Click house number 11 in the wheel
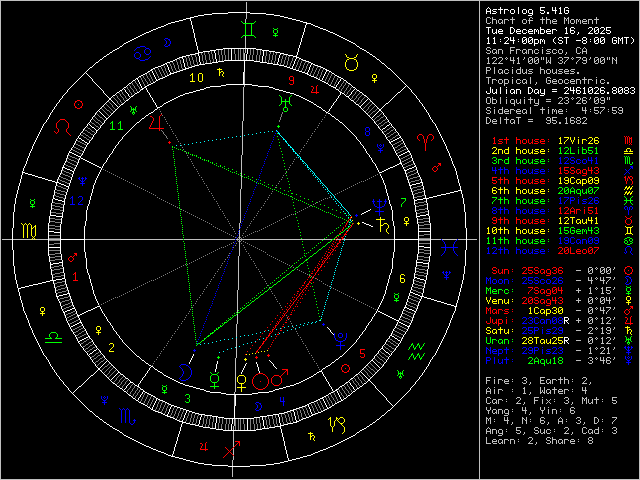This screenshot has width=640, height=480. pos(116,126)
